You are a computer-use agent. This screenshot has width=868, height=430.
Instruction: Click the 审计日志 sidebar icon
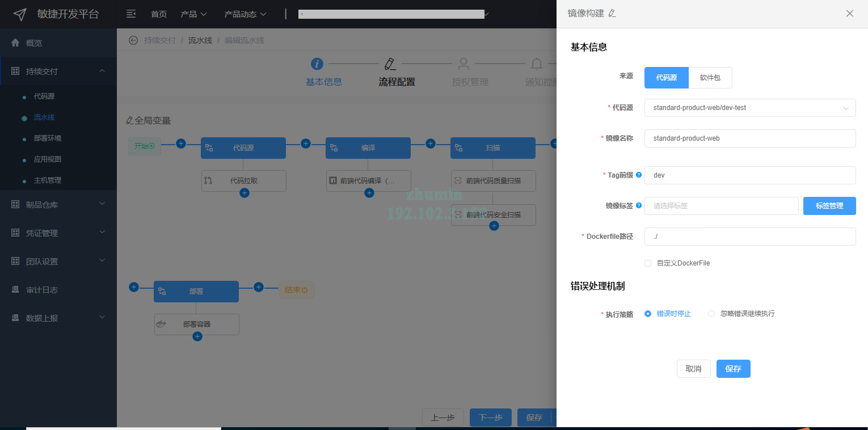click(x=15, y=289)
